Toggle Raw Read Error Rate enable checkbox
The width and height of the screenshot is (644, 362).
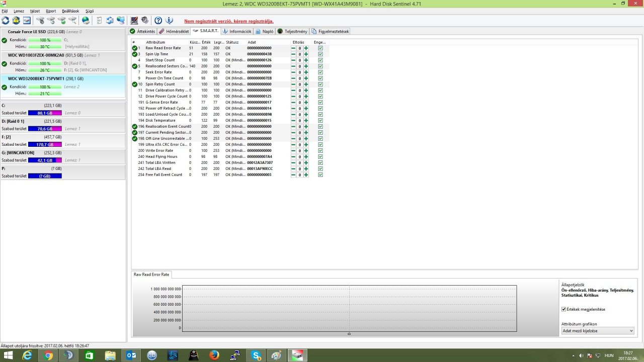pos(320,48)
